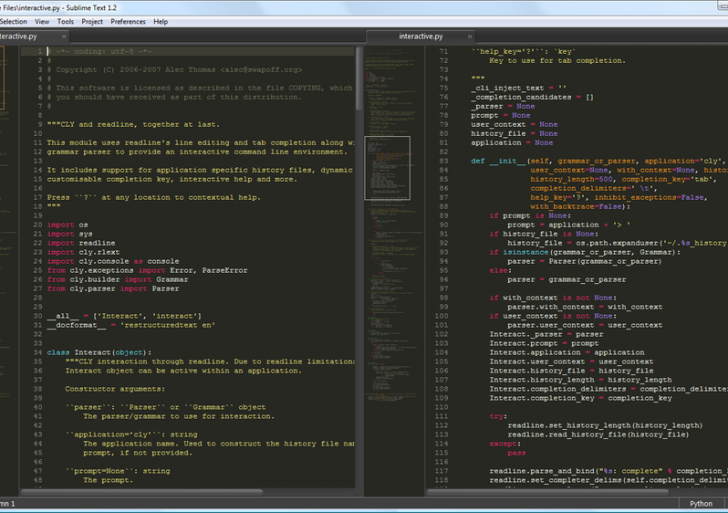Switch to interactive.py tab in right pane
The width and height of the screenshot is (728, 513).
point(419,36)
